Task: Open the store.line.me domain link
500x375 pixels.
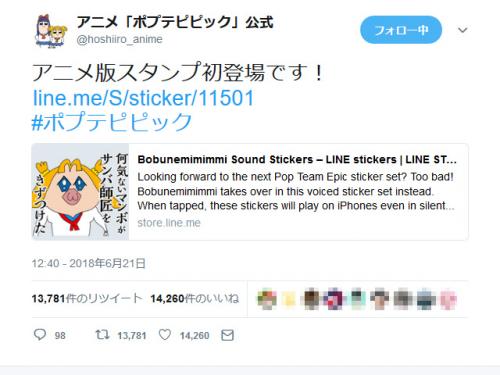Action: (x=169, y=223)
